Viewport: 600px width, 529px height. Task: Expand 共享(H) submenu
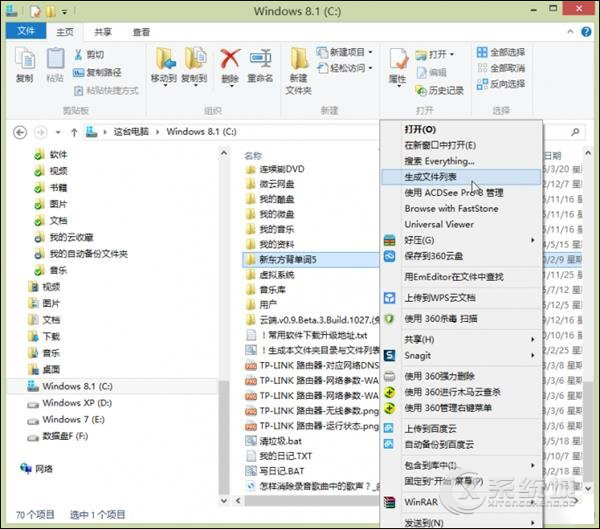click(x=461, y=339)
